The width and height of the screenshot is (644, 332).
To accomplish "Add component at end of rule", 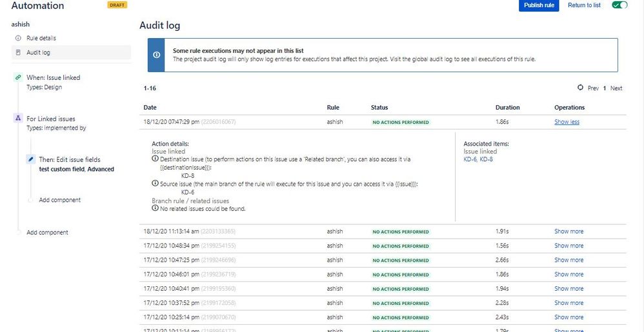I will [47, 233].
